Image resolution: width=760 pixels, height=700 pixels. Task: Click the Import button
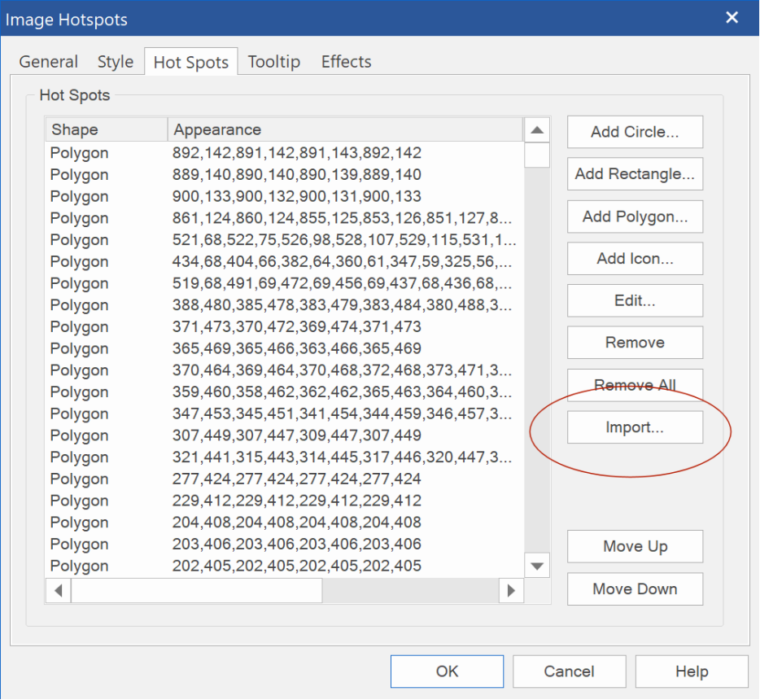pyautogui.click(x=635, y=427)
